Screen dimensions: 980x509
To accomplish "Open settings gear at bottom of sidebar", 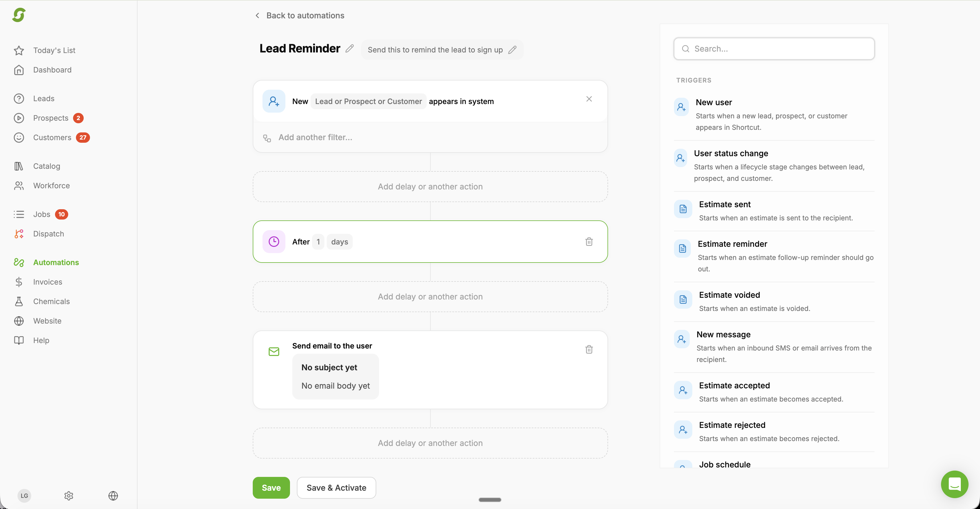I will [68, 495].
